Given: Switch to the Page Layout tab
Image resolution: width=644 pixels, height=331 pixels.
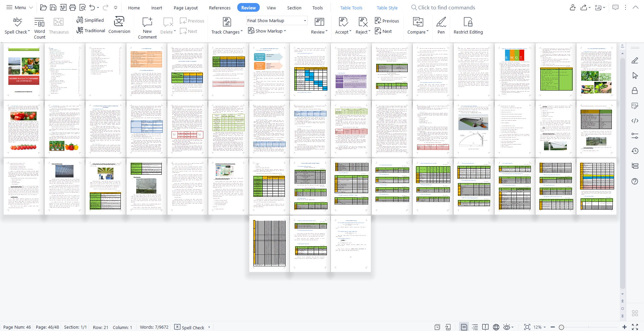Looking at the screenshot, I should click(186, 8).
